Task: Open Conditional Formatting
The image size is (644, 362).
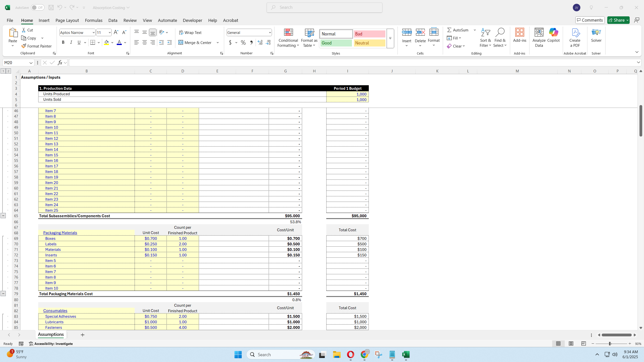Action: tap(288, 38)
